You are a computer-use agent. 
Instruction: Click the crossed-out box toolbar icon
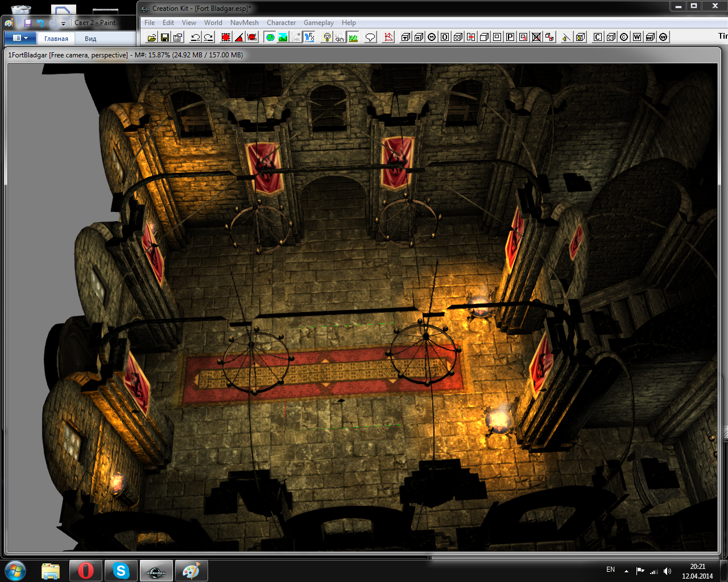pos(536,37)
